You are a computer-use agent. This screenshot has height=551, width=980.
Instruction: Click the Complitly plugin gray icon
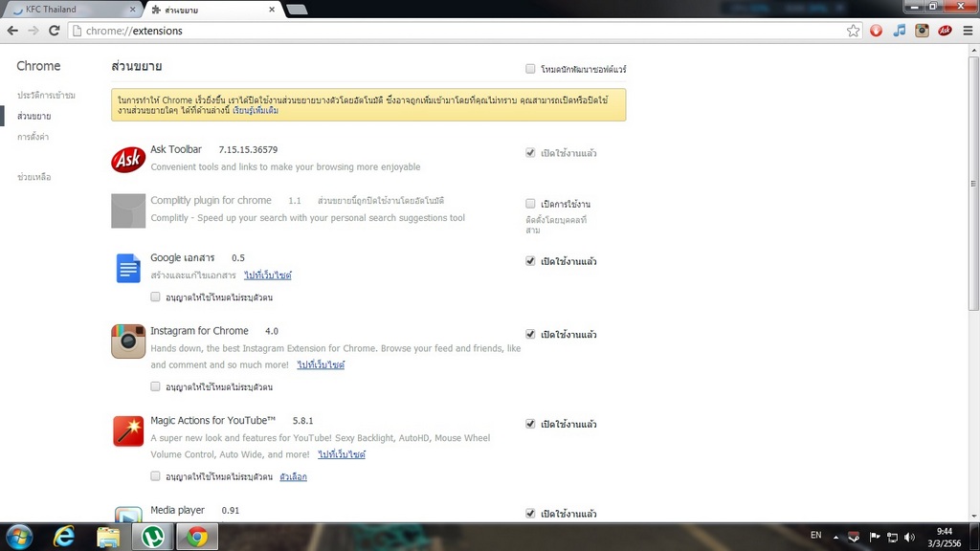coord(128,210)
